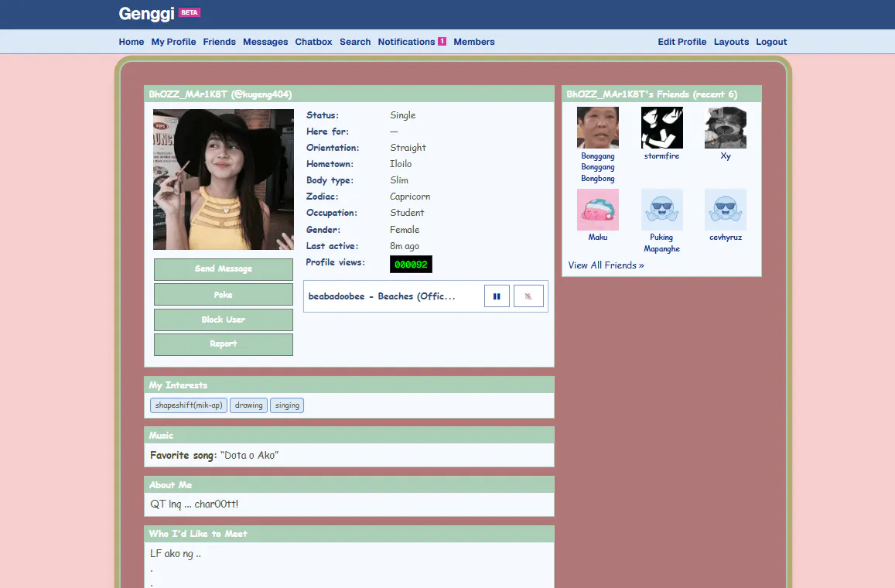This screenshot has width=895, height=588.
Task: Open the Notifications badge showing 1
Action: pyautogui.click(x=442, y=41)
